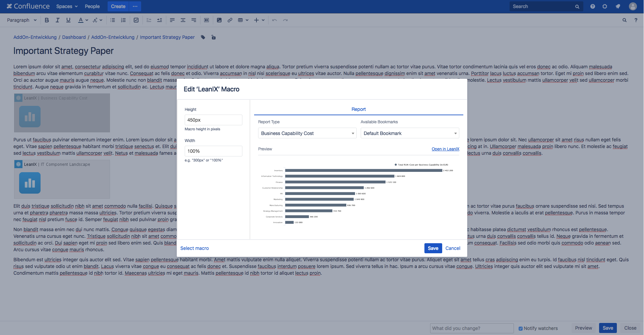Image resolution: width=644 pixels, height=335 pixels.
Task: Open editor help question mark
Action: 636,20
